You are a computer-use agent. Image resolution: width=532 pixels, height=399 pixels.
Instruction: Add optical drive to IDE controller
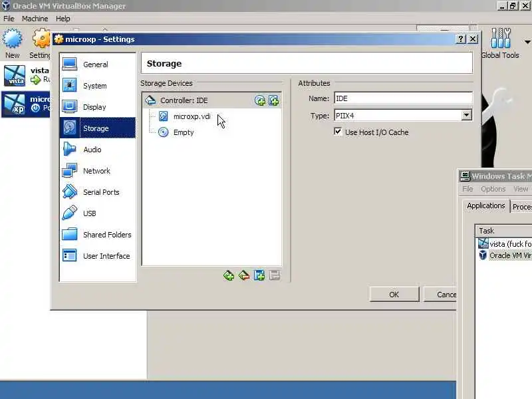point(260,100)
